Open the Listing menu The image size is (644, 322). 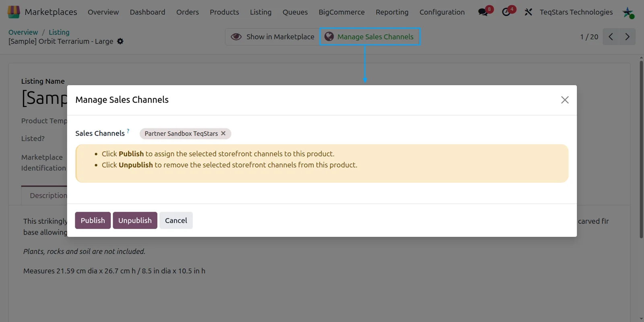(x=261, y=12)
